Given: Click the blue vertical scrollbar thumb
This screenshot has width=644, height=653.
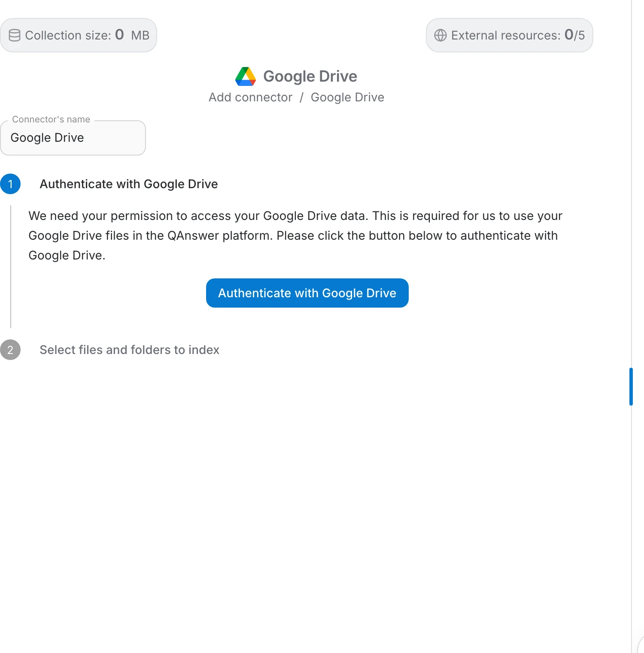Looking at the screenshot, I should tap(631, 386).
